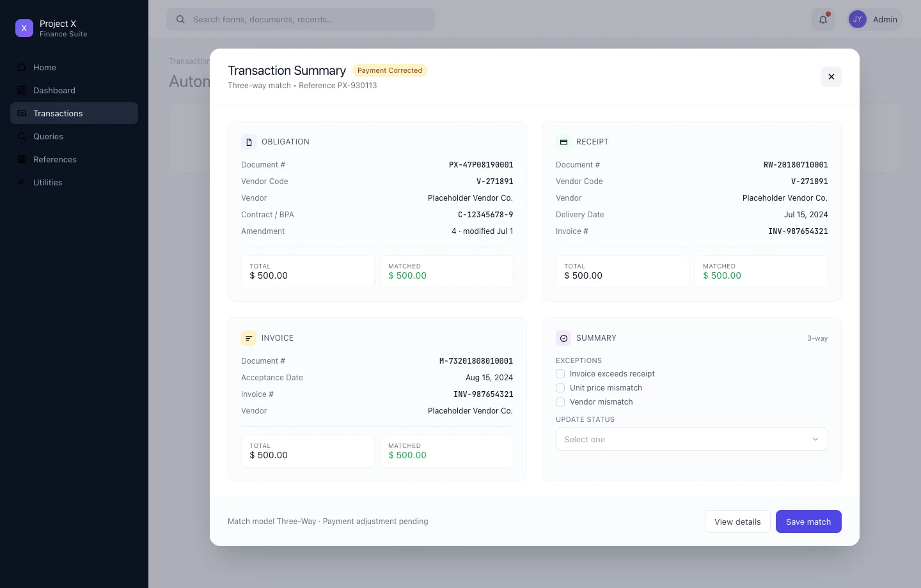The width and height of the screenshot is (921, 588).
Task: Click the 3-way label in Summary card
Action: click(817, 338)
